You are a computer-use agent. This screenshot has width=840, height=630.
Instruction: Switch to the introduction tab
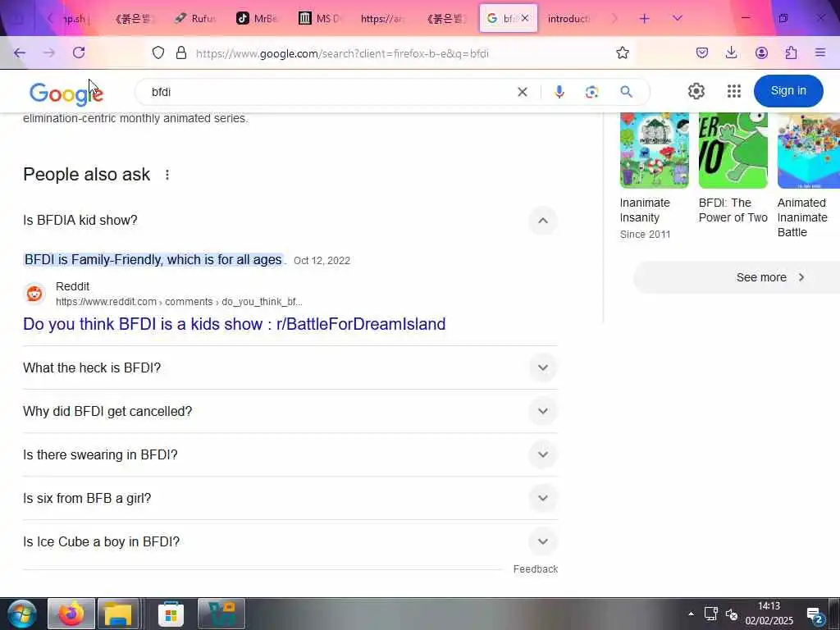(x=568, y=19)
